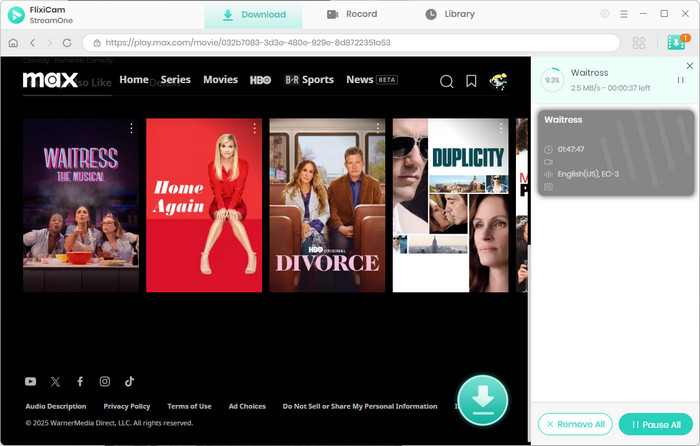Open the Max profile avatar
This screenshot has height=446, width=700.
[x=498, y=81]
